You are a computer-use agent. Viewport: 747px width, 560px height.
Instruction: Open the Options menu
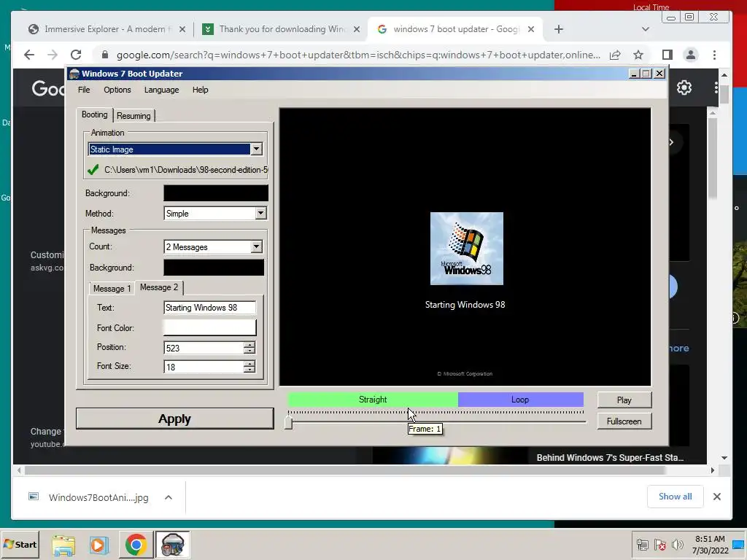117,90
